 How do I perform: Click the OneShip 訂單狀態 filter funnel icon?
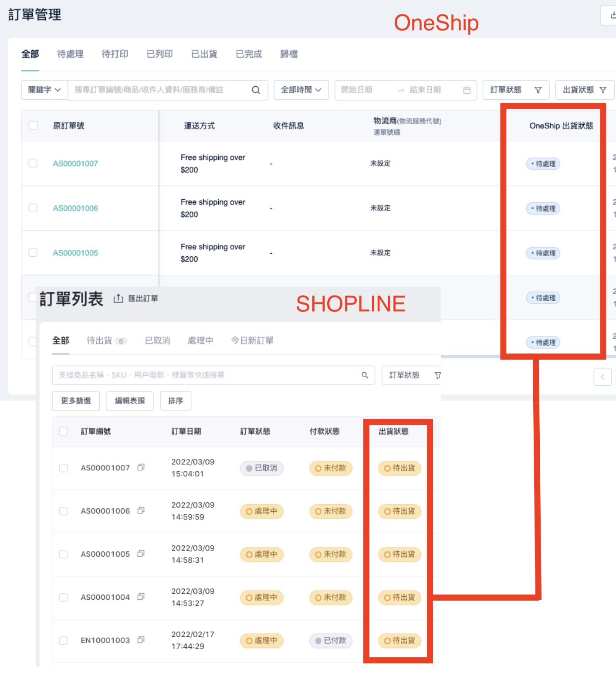pyautogui.click(x=538, y=90)
